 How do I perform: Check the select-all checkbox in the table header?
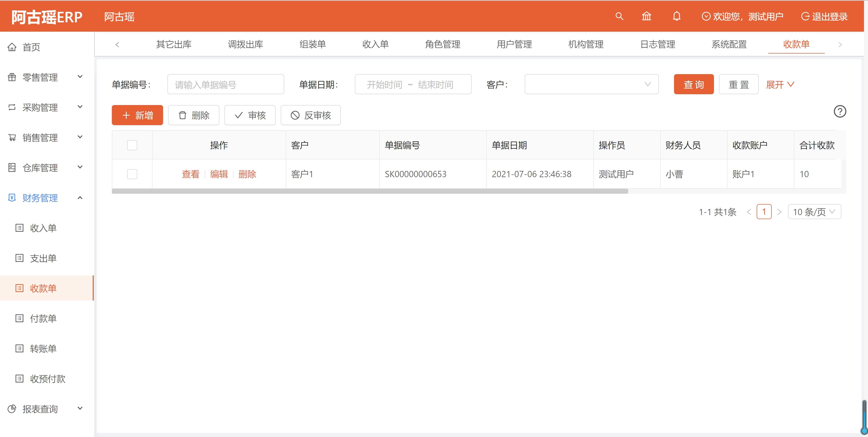132,145
